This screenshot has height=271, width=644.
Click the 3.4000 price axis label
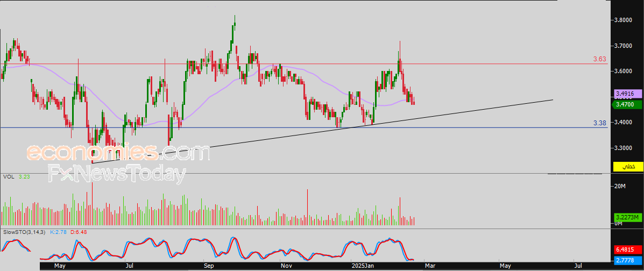622,123
